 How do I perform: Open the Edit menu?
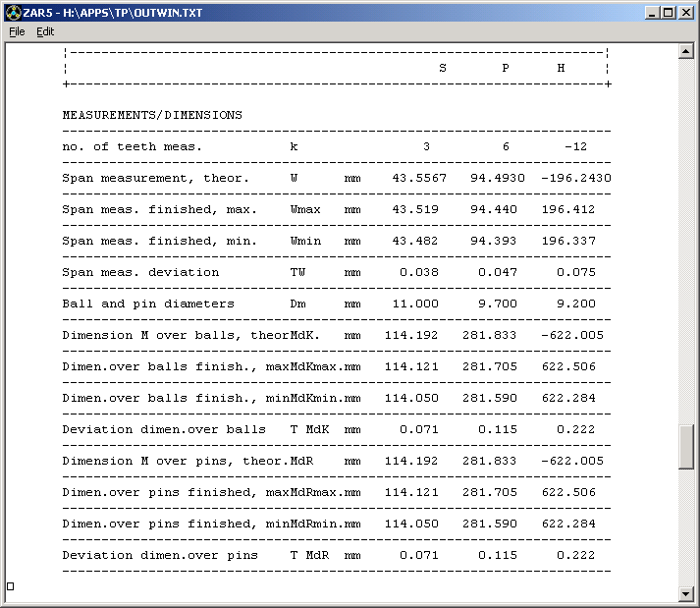pyautogui.click(x=45, y=31)
